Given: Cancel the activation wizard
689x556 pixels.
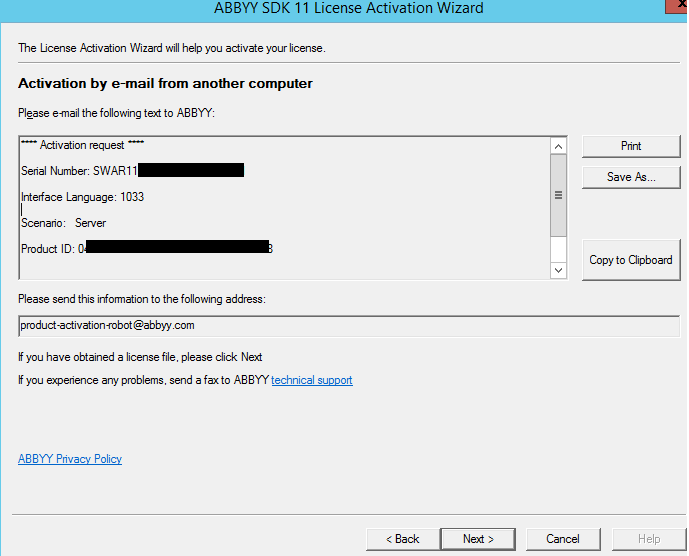Looking at the screenshot, I should [x=563, y=539].
